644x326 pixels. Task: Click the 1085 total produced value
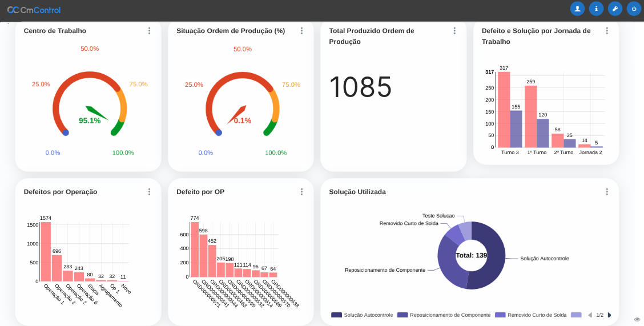(x=360, y=87)
